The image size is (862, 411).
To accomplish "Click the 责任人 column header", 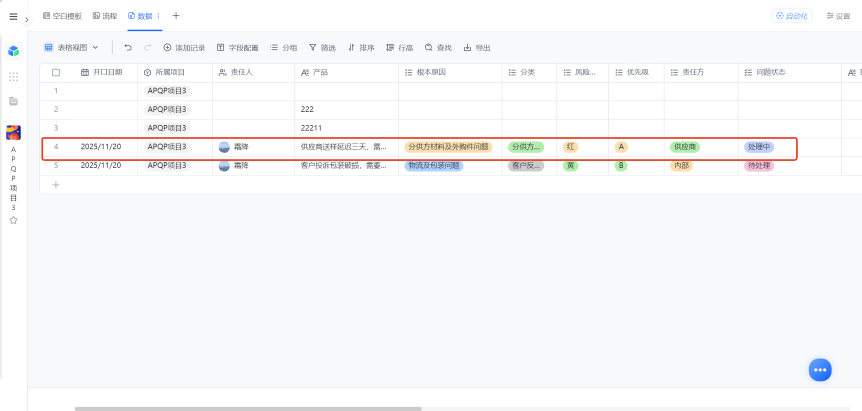I will coord(253,73).
